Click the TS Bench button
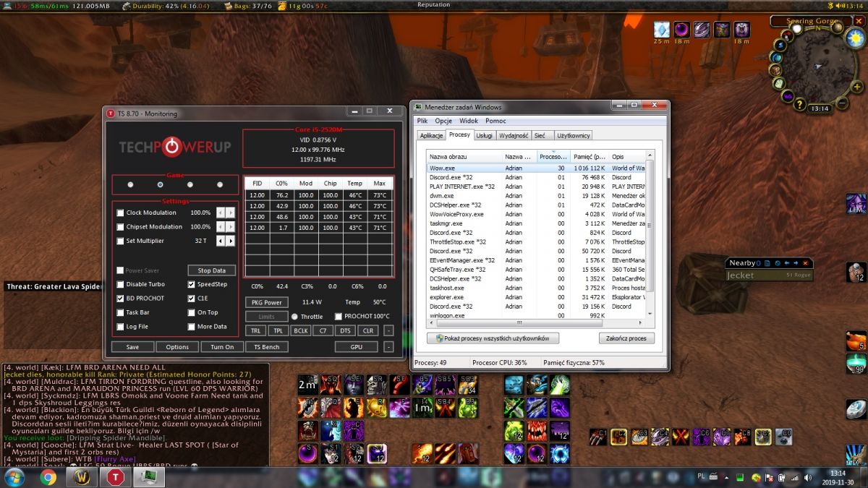The height and width of the screenshot is (488, 868). point(267,347)
